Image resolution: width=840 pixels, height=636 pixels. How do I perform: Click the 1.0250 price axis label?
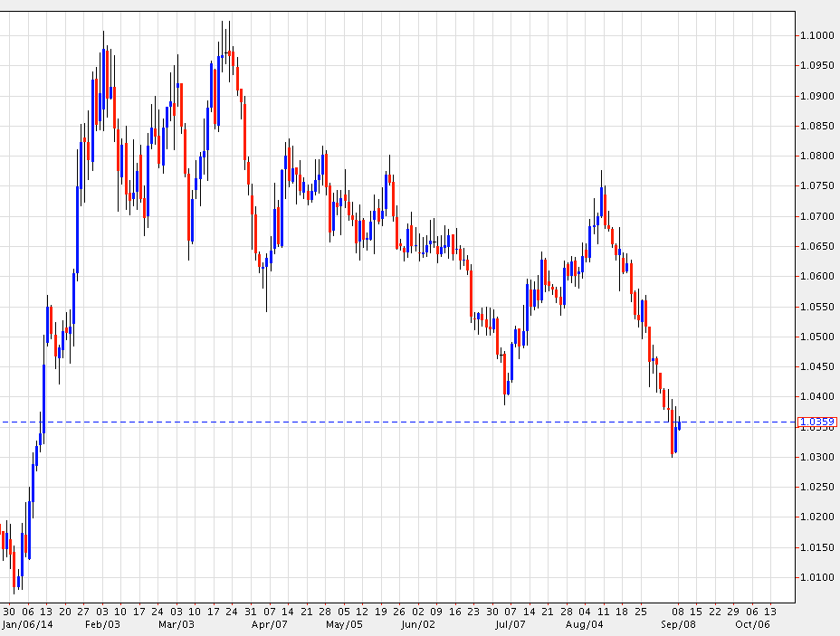[817, 487]
